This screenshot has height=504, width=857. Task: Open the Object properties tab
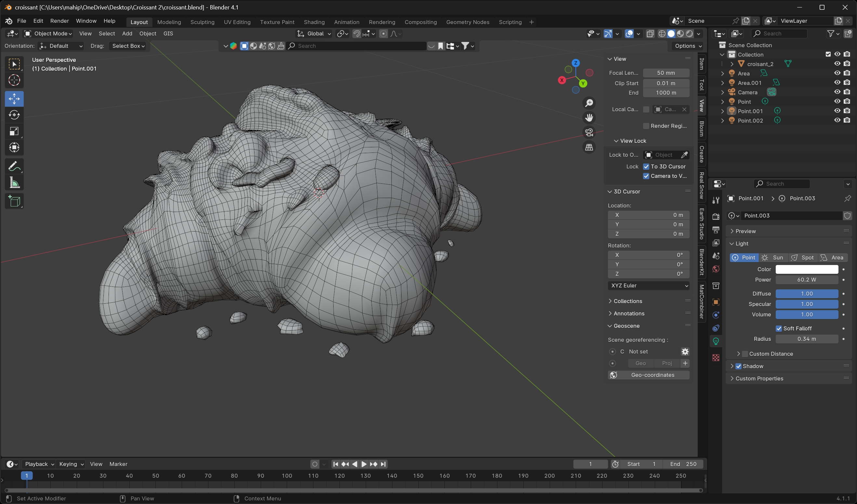(x=716, y=302)
